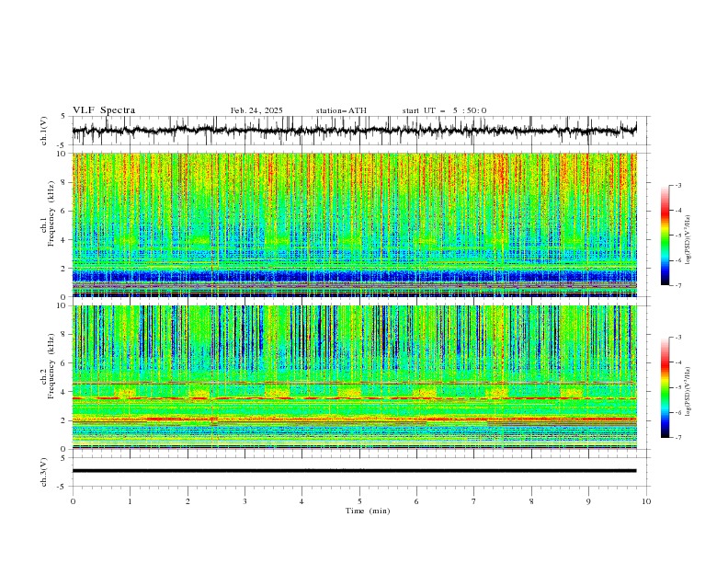Screen dimensions: 728x563
Task: Click time tick label '5' on x-axis
Action: 359,501
